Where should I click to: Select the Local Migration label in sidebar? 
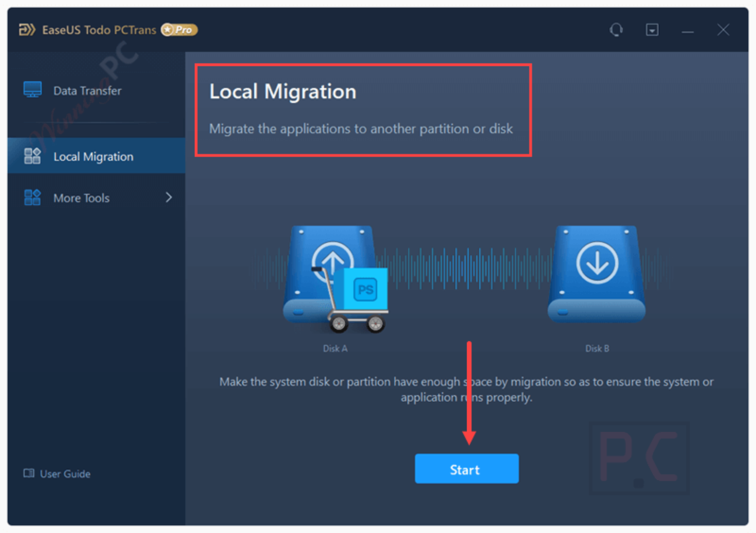94,157
